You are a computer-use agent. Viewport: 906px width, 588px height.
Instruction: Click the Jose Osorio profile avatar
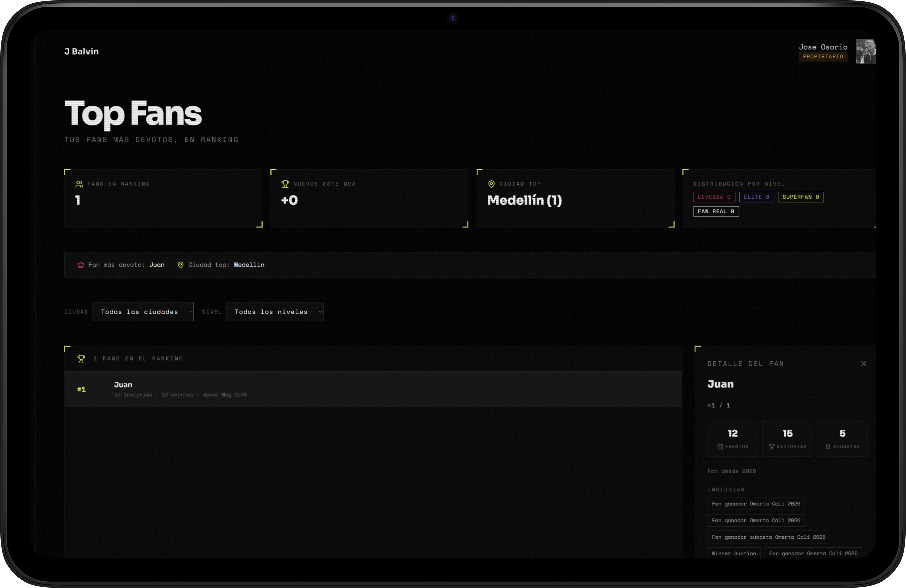866,51
